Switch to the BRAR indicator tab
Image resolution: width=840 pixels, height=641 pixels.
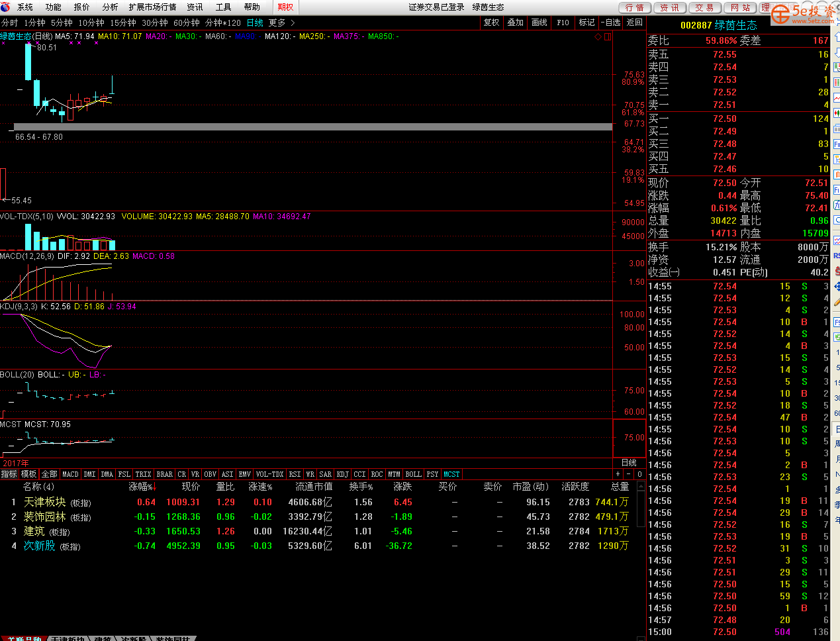click(165, 474)
